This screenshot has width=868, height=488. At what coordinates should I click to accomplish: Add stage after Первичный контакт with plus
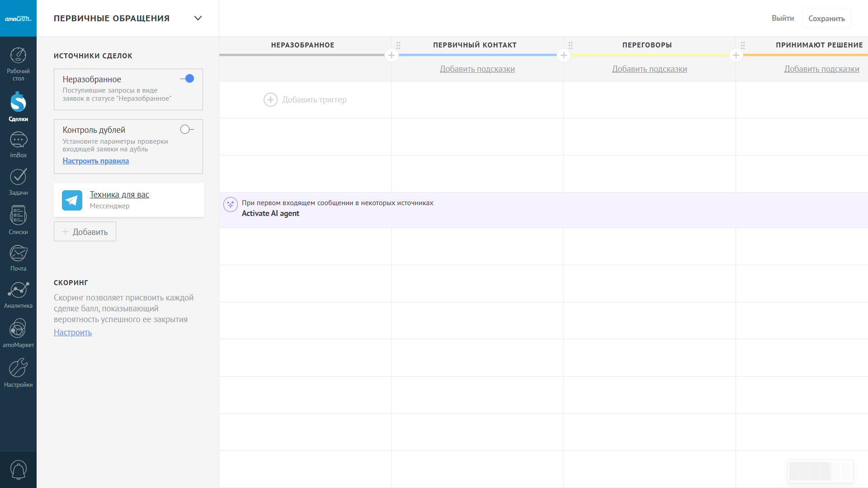(564, 56)
